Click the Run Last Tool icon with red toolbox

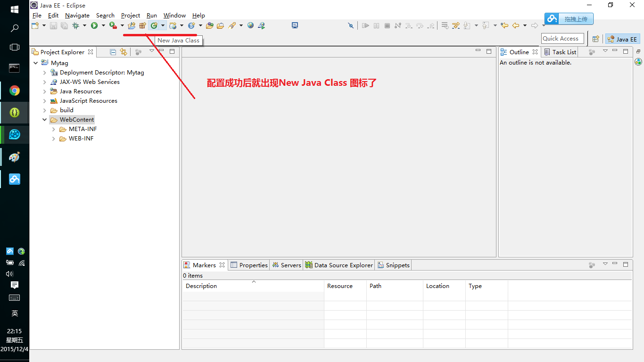pos(113,25)
